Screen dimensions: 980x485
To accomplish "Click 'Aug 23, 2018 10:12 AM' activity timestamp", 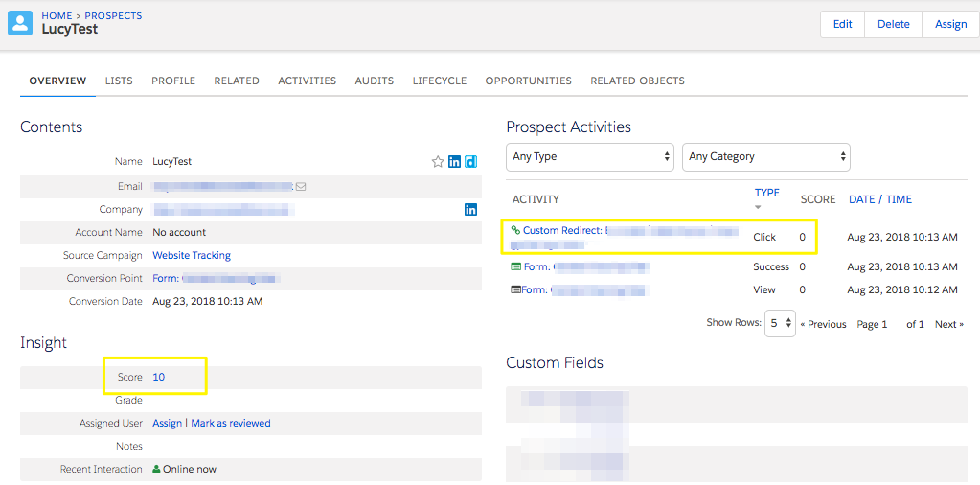I will tap(901, 290).
